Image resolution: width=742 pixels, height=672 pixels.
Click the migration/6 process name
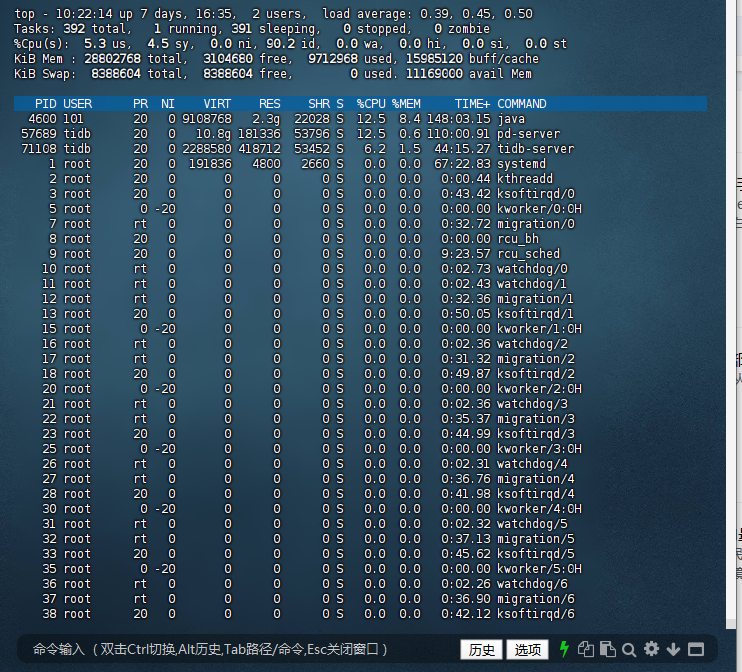[536, 599]
